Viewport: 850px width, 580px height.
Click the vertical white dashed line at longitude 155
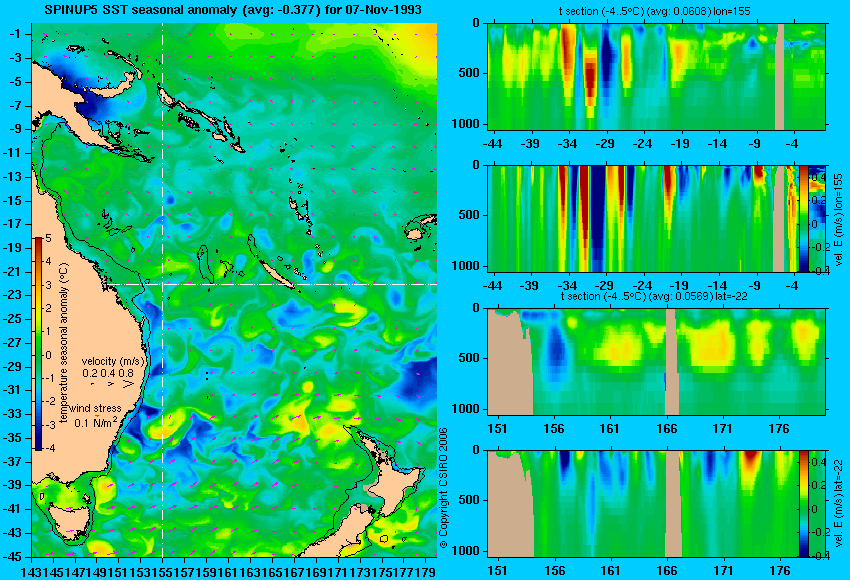pyautogui.click(x=162, y=289)
